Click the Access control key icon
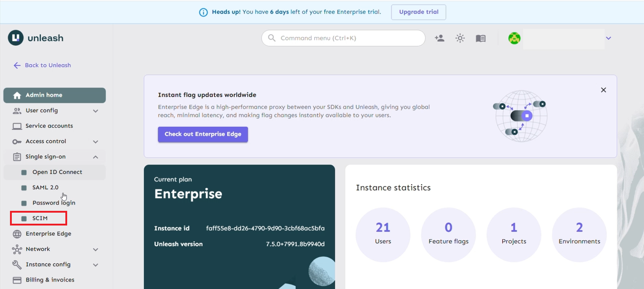This screenshot has width=644, height=289. pos(17,142)
